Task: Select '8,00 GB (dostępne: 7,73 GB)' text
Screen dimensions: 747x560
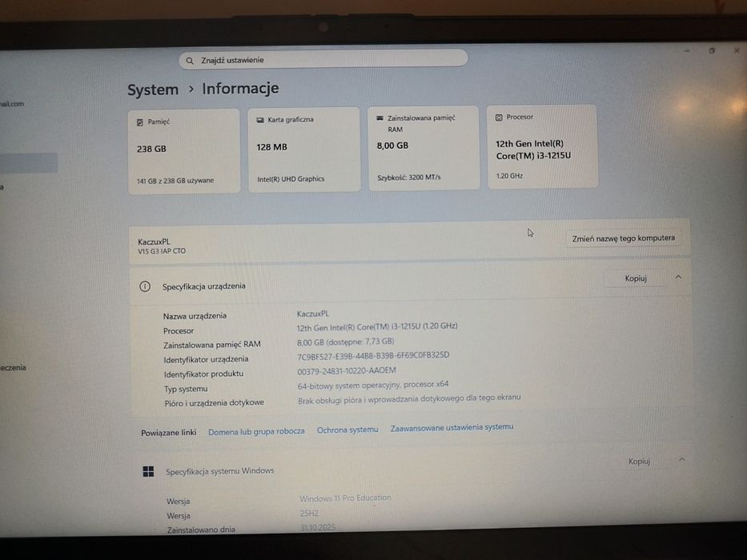Action: [345, 342]
